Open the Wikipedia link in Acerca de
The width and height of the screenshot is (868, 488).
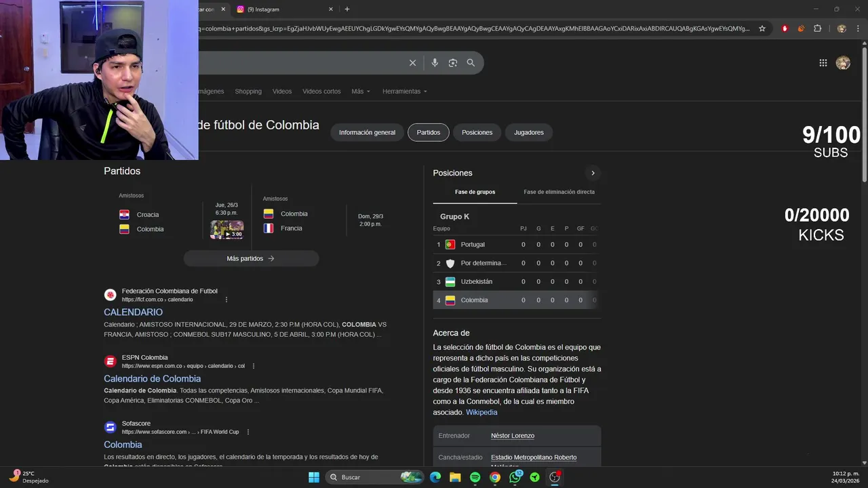coord(481,412)
